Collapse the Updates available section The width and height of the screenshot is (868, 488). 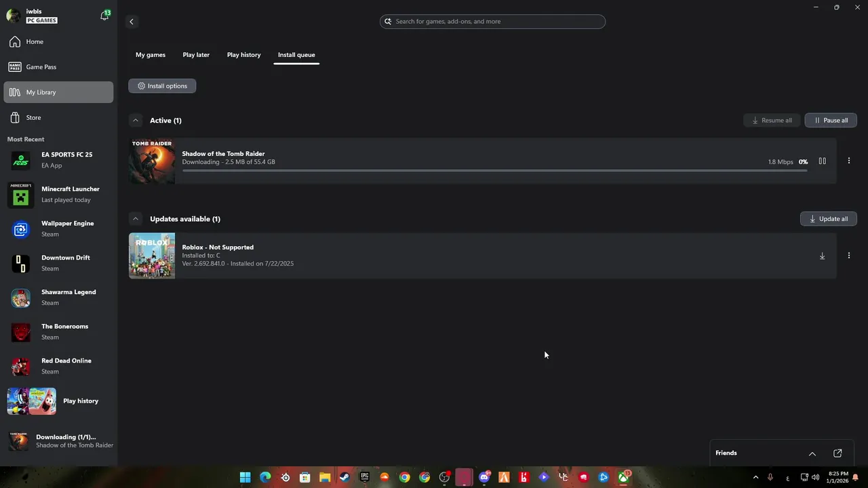[136, 219]
